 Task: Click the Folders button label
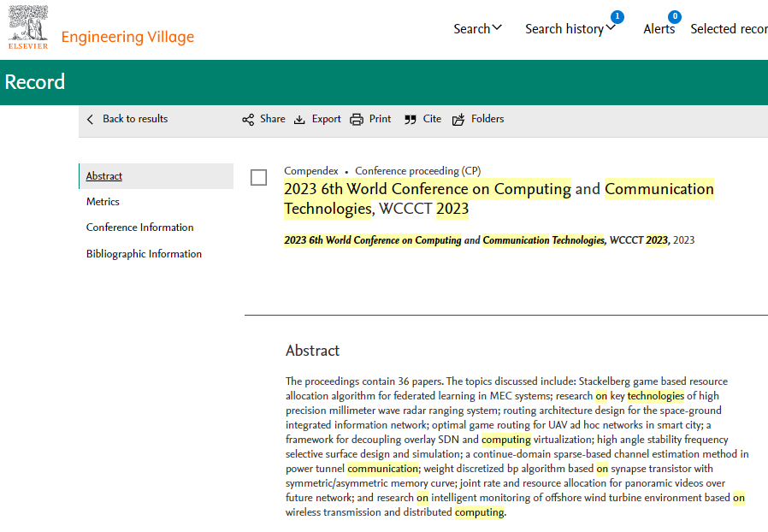(487, 119)
